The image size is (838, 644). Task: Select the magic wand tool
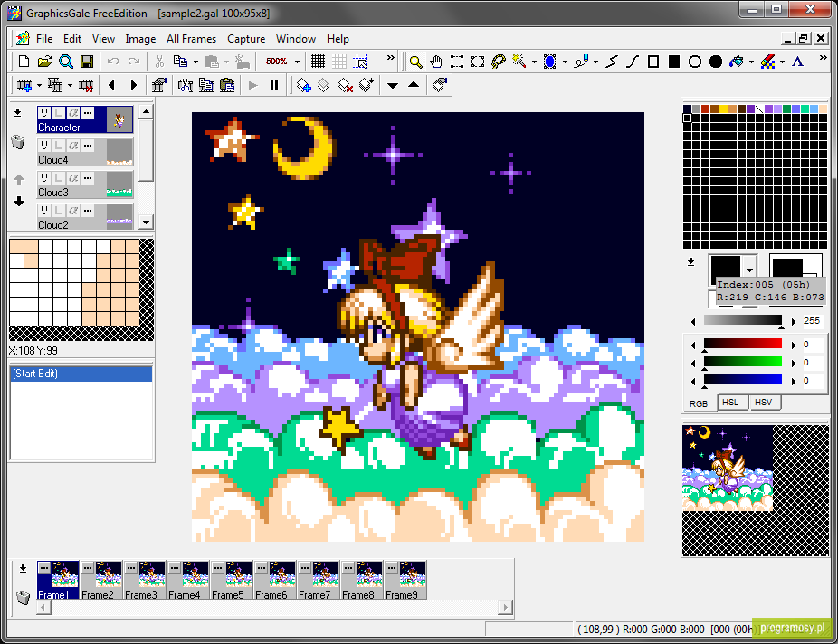[519, 62]
